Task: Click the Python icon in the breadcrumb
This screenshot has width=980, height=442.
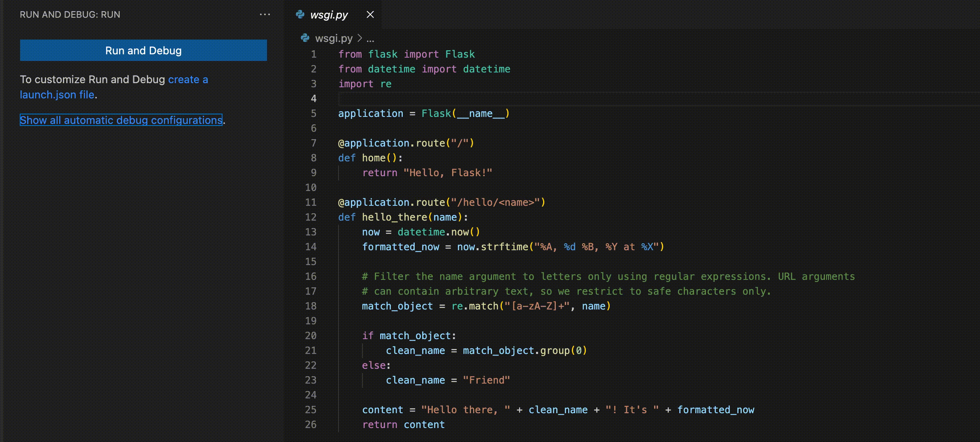Action: pyautogui.click(x=305, y=38)
